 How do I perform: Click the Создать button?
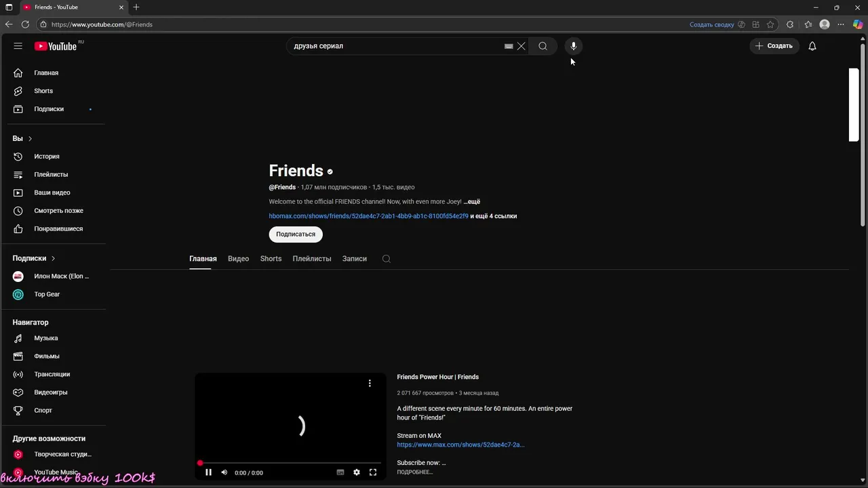tap(774, 46)
